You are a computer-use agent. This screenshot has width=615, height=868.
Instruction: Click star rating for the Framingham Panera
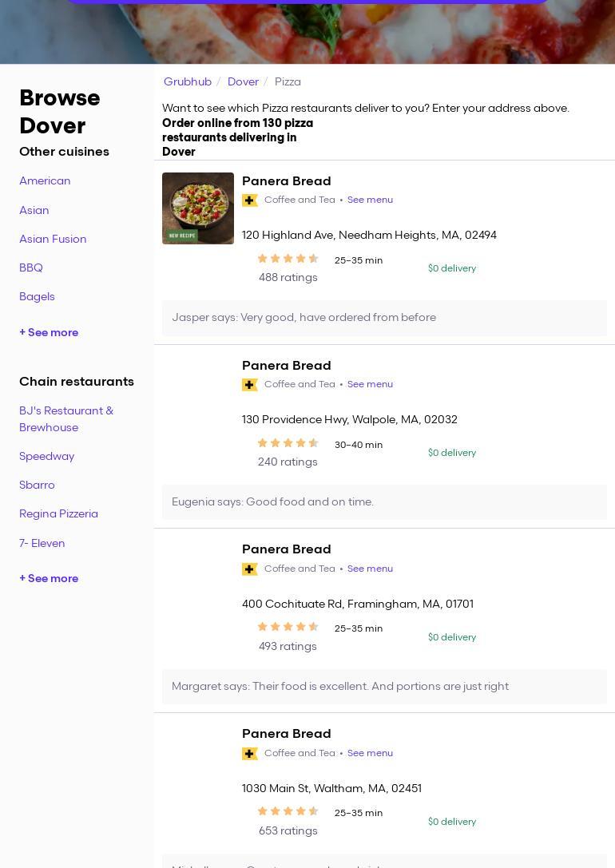tap(288, 627)
